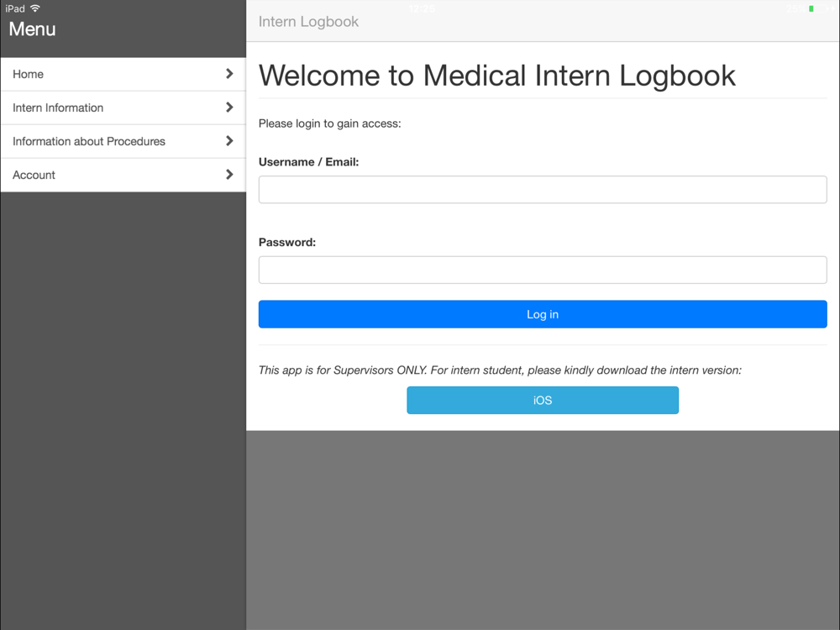Click the chevron arrow on the Account row
This screenshot has width=840, height=630.
229,175
